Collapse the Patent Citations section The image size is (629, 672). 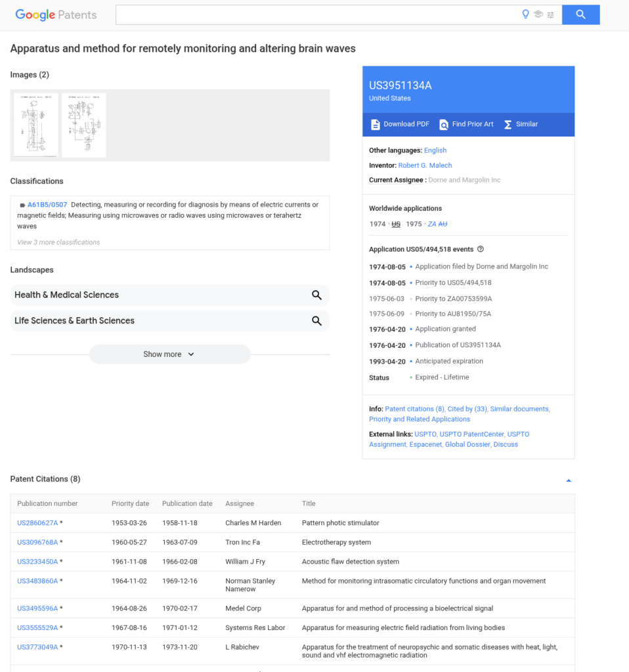(569, 480)
